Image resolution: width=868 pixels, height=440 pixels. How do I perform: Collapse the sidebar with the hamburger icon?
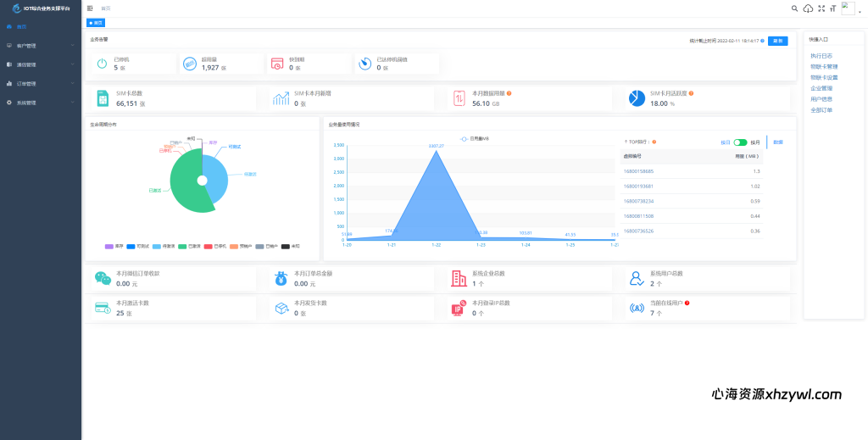click(90, 8)
